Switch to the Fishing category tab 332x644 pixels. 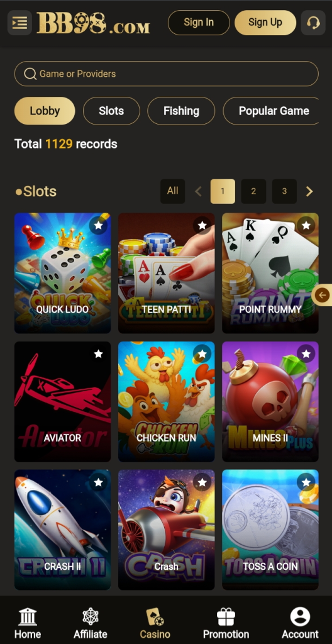[x=181, y=111]
